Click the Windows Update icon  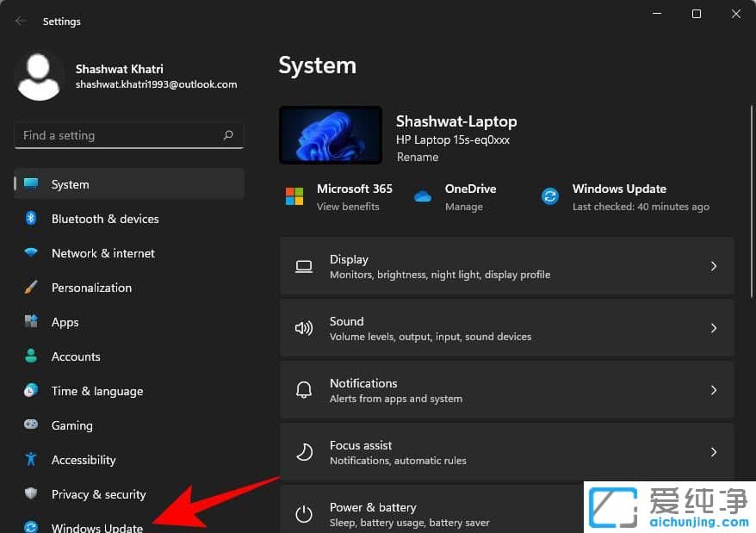[31, 526]
